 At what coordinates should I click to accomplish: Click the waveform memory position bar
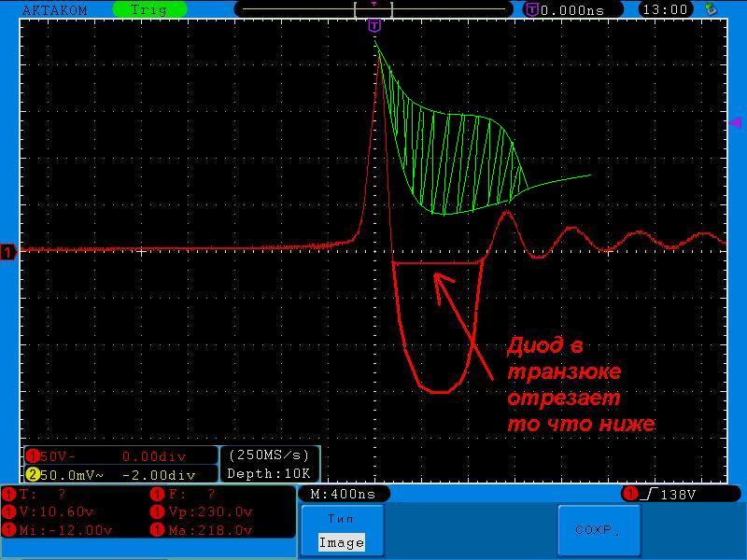373,9
